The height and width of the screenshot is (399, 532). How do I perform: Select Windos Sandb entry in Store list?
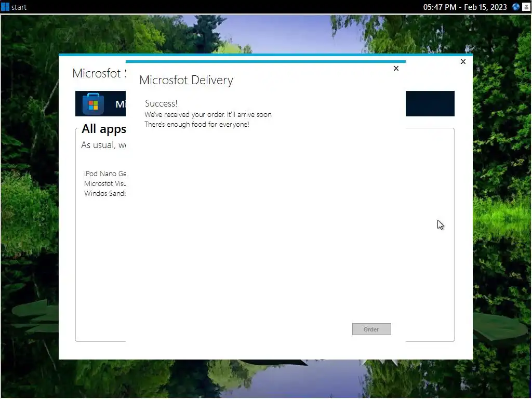pyautogui.click(x=105, y=193)
